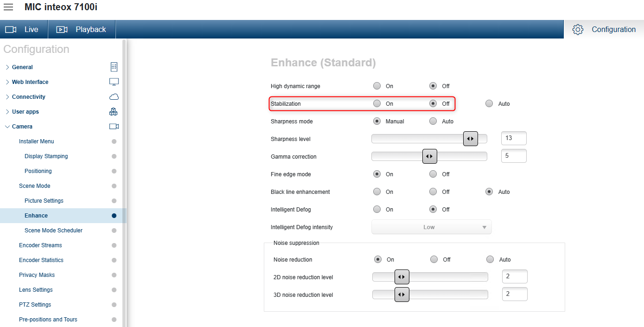Expand the Web Interface section chevron
Image resolution: width=644 pixels, height=327 pixels.
coord(7,82)
